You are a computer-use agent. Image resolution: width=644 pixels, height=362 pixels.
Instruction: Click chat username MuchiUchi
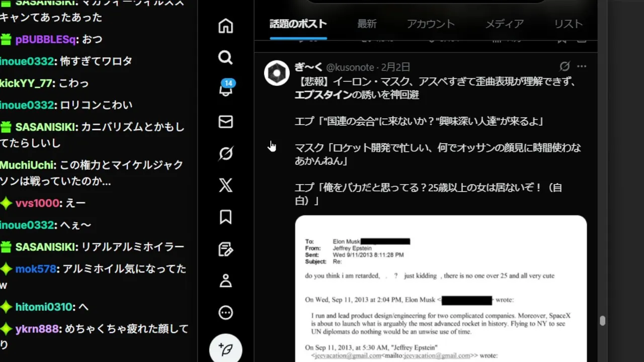(27, 165)
